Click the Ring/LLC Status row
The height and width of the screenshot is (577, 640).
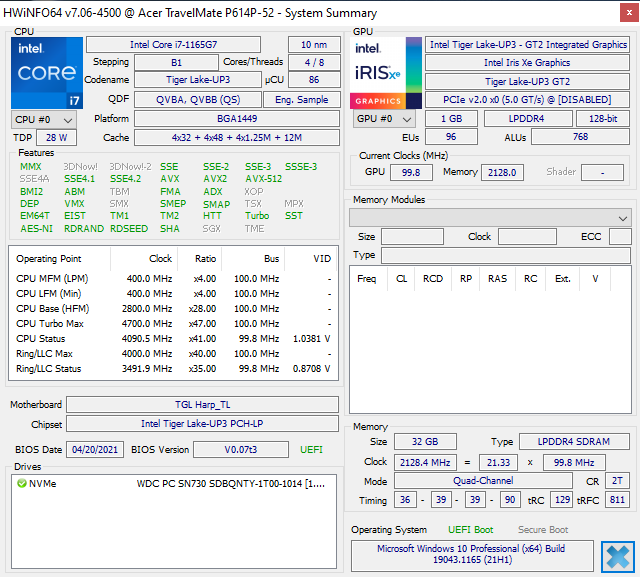[x=173, y=368]
